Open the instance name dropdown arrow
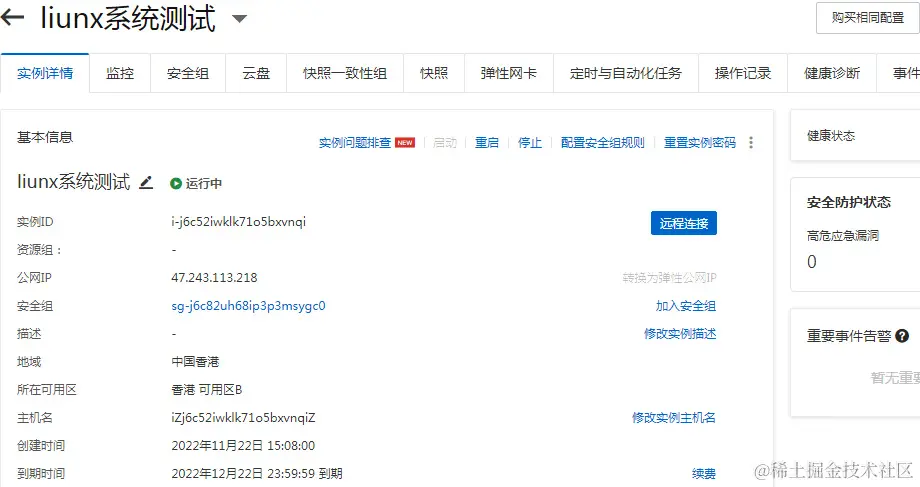 click(239, 18)
